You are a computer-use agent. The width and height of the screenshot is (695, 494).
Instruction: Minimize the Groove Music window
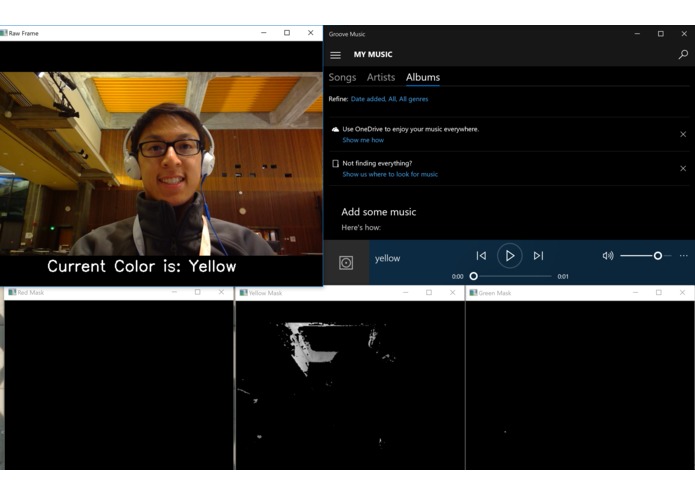pos(637,34)
